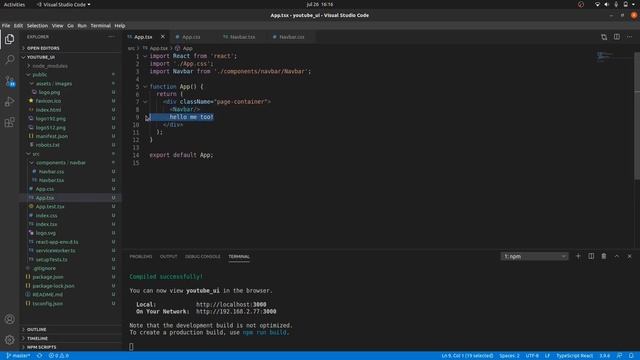Expand the Open Editors section
This screenshot has height=360, width=640.
click(x=70, y=48)
